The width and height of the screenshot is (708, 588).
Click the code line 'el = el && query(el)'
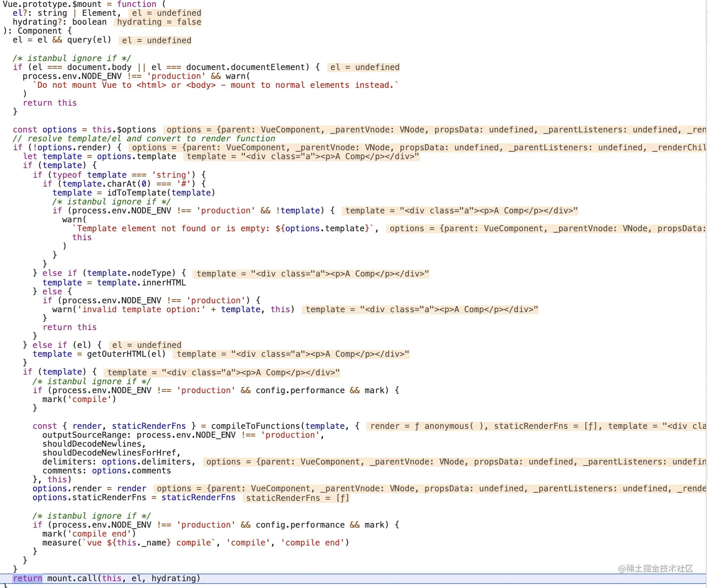[62, 40]
